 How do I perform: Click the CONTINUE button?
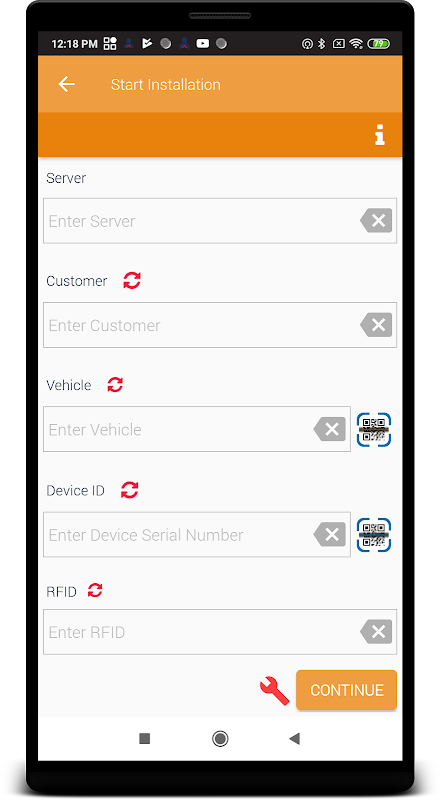346,690
